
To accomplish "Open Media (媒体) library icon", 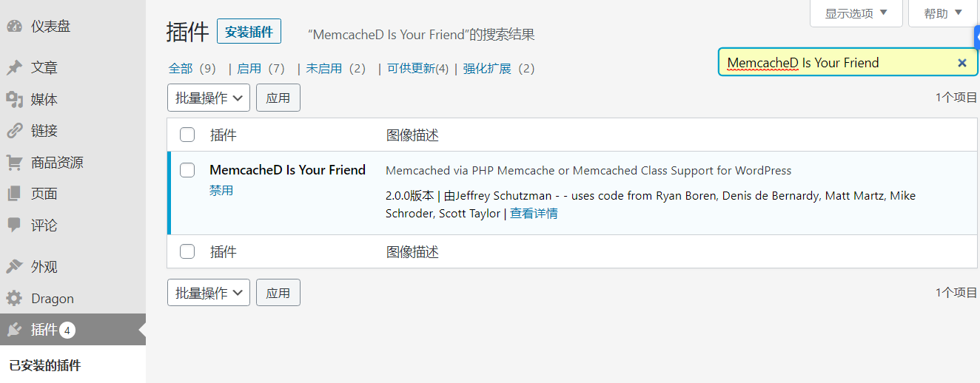I will (14, 99).
